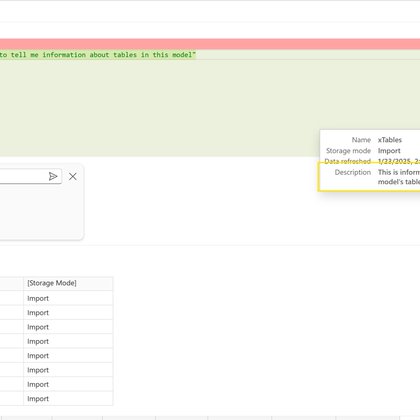Send the inline Copilot prompt
The height and width of the screenshot is (420, 420).
(x=53, y=176)
